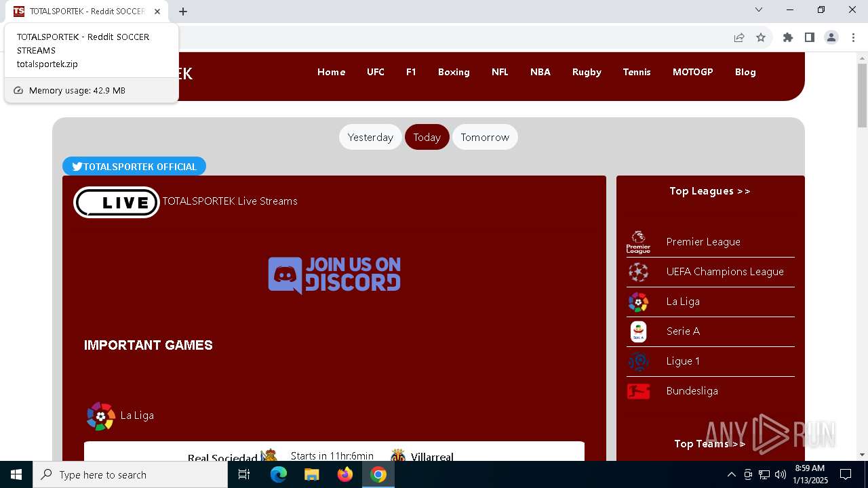Image resolution: width=868 pixels, height=488 pixels.
Task: Open the Premier League link
Action: tap(703, 242)
